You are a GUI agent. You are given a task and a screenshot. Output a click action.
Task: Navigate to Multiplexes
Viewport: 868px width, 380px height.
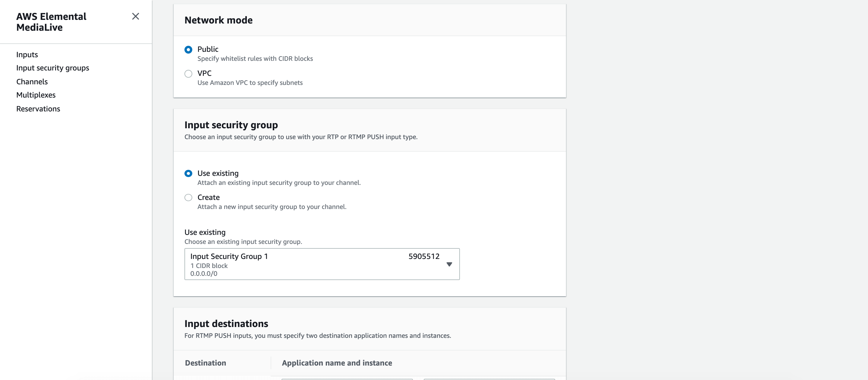click(x=36, y=95)
